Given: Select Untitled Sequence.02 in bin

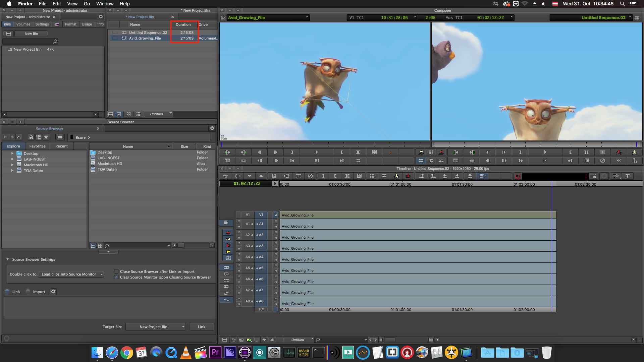Looking at the screenshot, I should 148,33.
